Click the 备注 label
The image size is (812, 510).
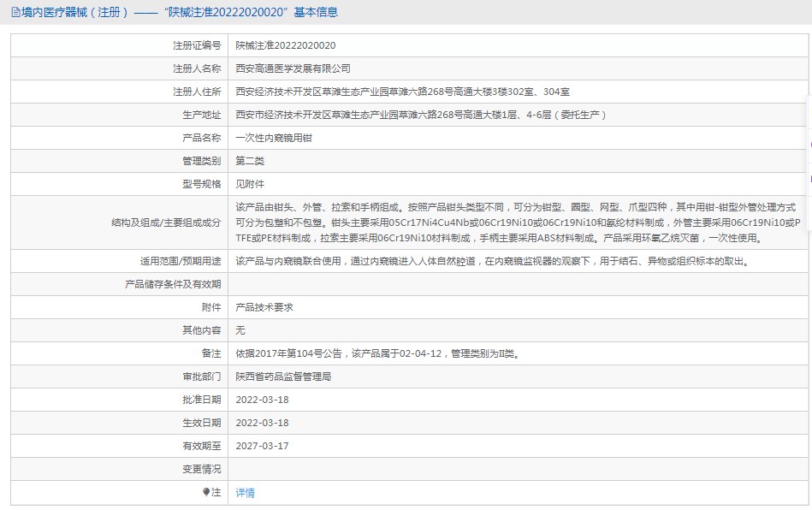click(211, 353)
